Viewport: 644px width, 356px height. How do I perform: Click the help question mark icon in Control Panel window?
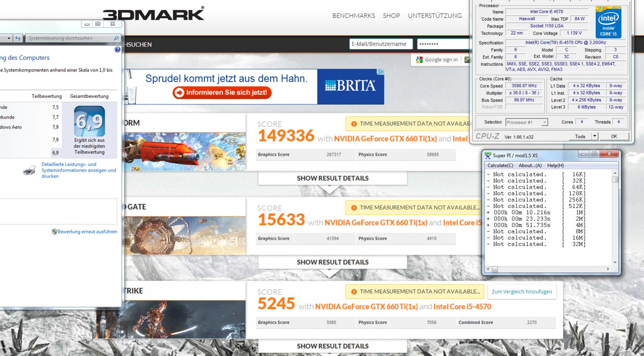117,50
